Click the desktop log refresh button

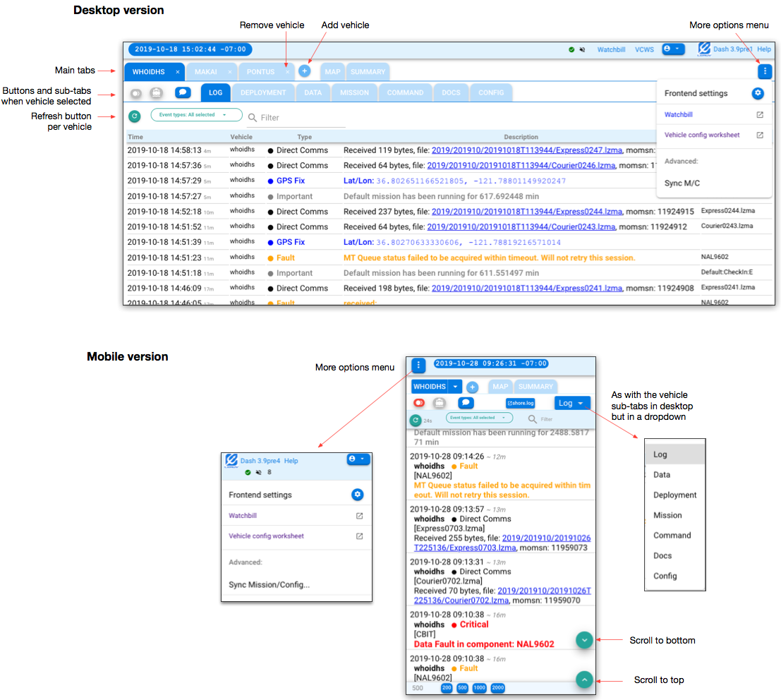click(135, 116)
